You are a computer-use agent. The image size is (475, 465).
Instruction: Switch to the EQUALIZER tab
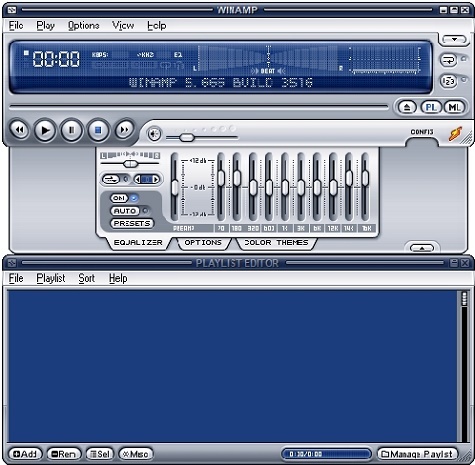[x=138, y=242]
